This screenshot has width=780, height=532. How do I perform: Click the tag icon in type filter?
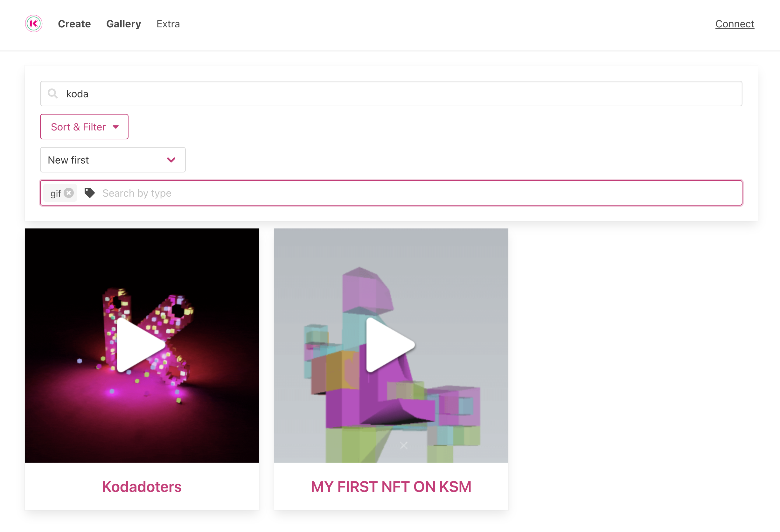point(89,193)
